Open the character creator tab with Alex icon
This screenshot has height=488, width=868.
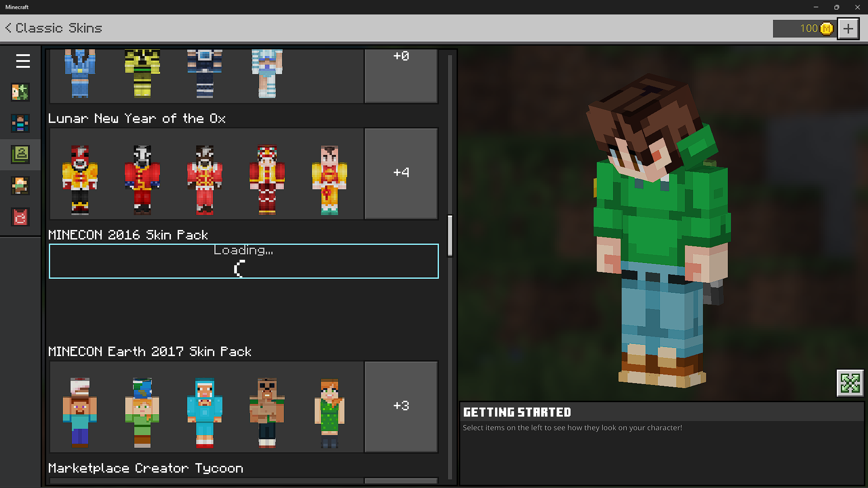(x=20, y=92)
